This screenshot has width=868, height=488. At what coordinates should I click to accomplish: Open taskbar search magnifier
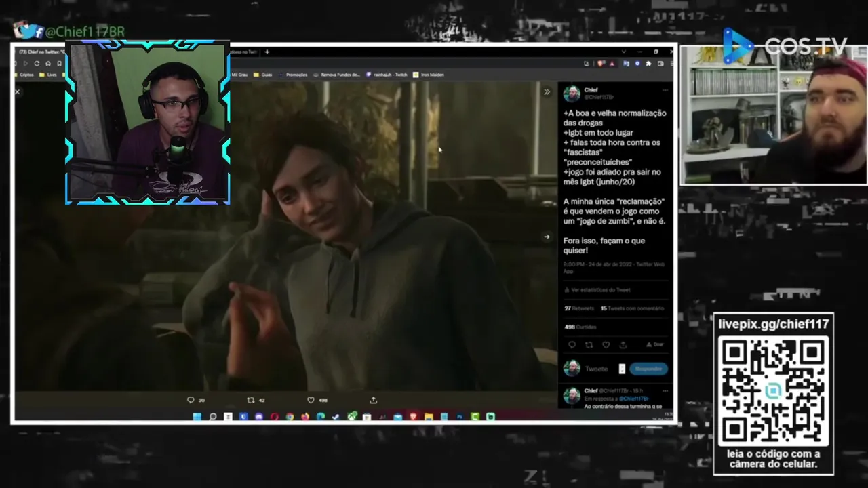pyautogui.click(x=213, y=417)
